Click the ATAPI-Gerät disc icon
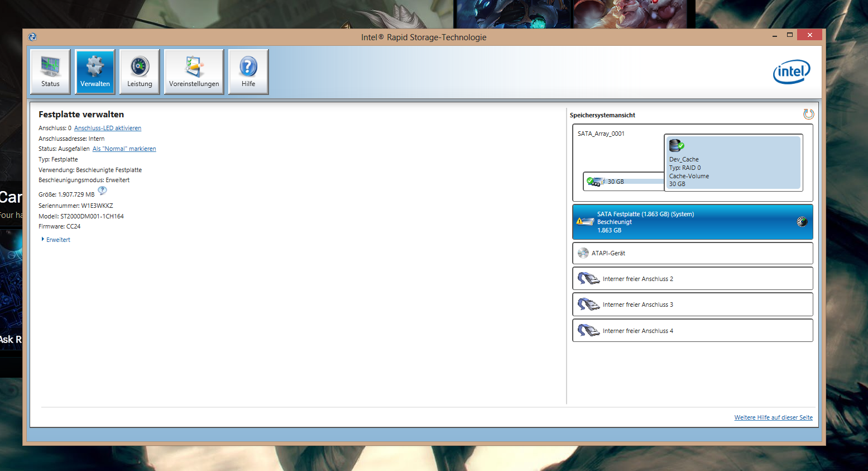The image size is (868, 471). (x=583, y=253)
